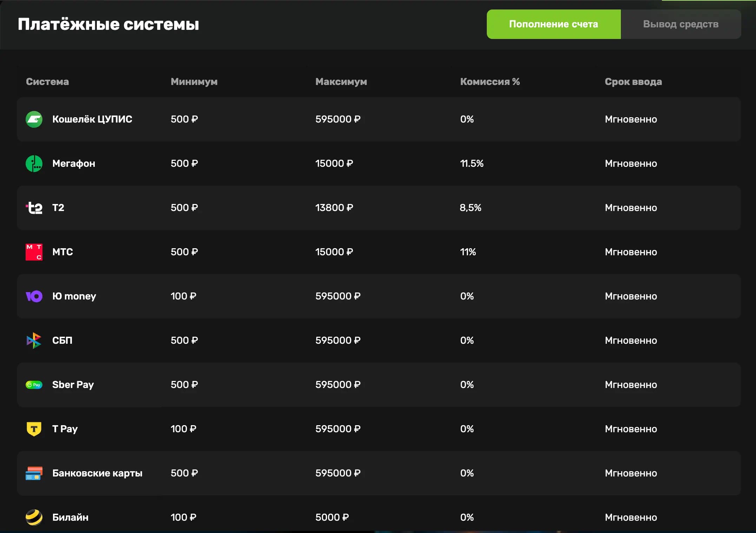Click the 0% commission for Ю money

coord(467,296)
